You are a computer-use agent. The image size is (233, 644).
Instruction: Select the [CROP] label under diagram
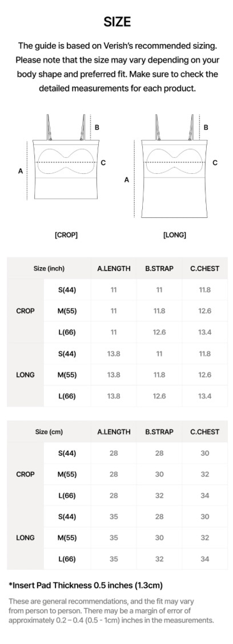coord(66,235)
